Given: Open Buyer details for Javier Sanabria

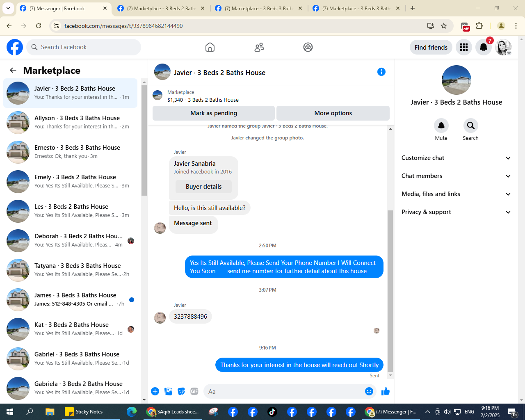Looking at the screenshot, I should pyautogui.click(x=203, y=187).
